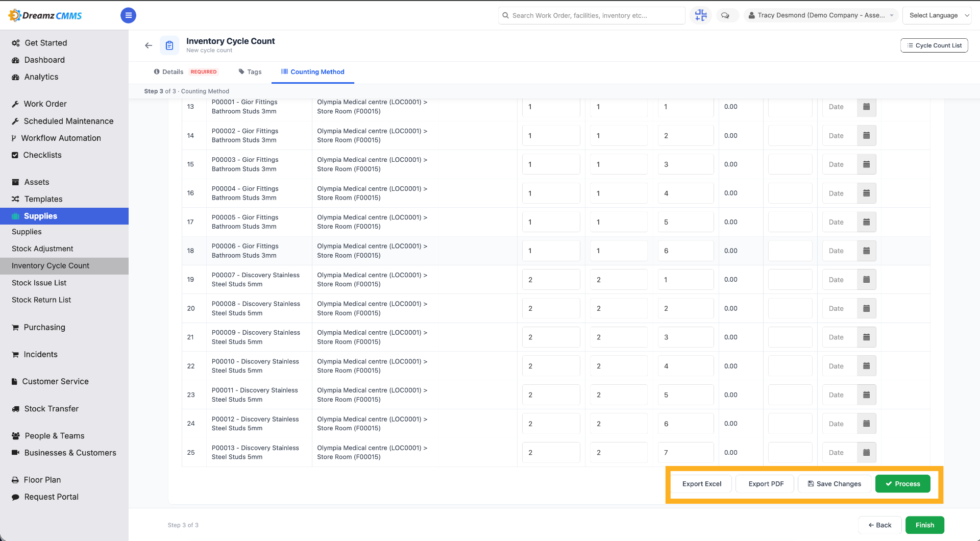Click the green Process button

point(903,484)
